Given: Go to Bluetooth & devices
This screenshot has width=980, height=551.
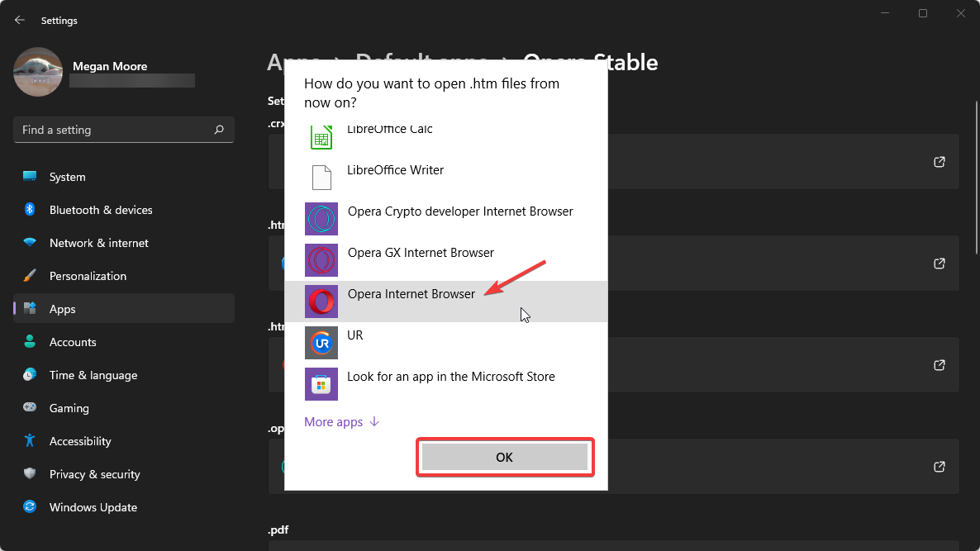Looking at the screenshot, I should [124, 210].
